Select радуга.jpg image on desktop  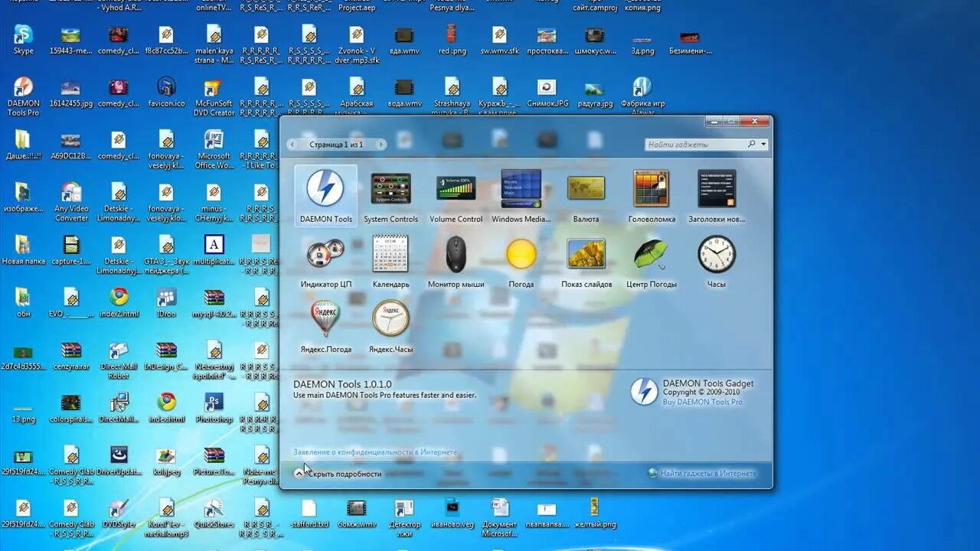[x=594, y=92]
